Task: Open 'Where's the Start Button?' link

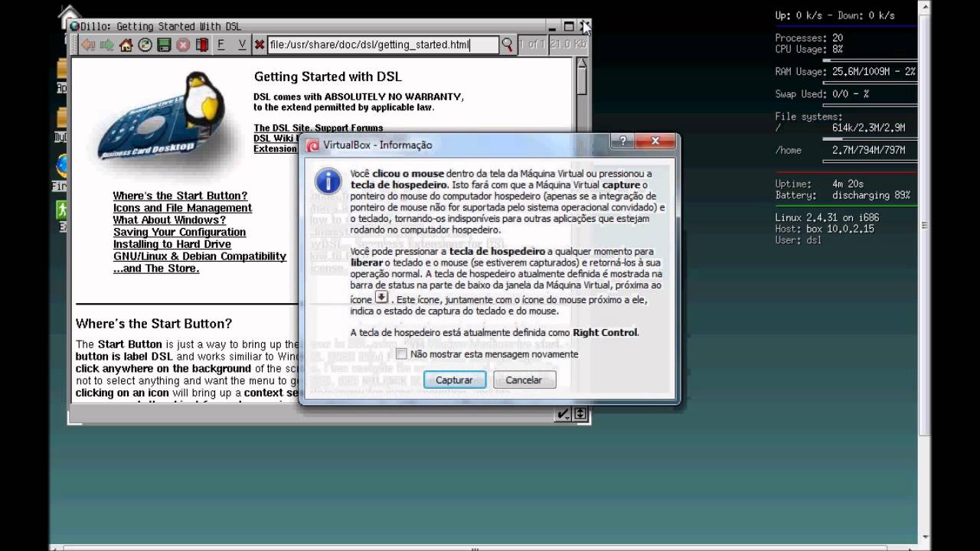Action: 180,196
